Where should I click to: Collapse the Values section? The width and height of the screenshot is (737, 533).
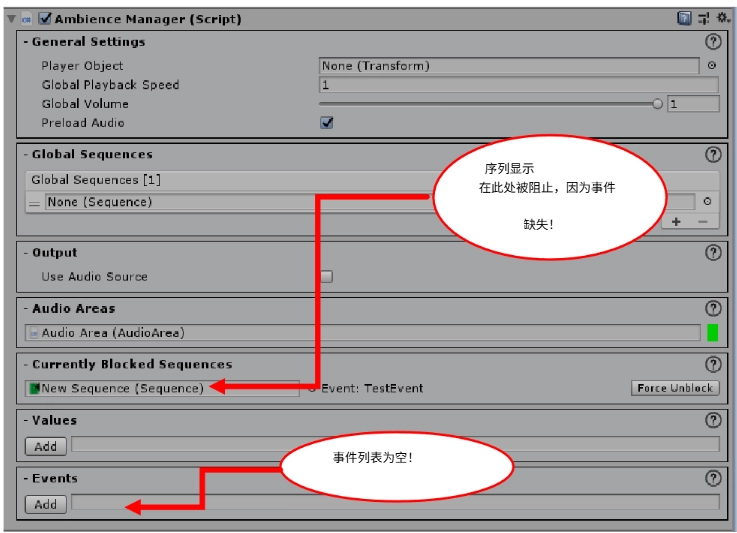click(50, 420)
